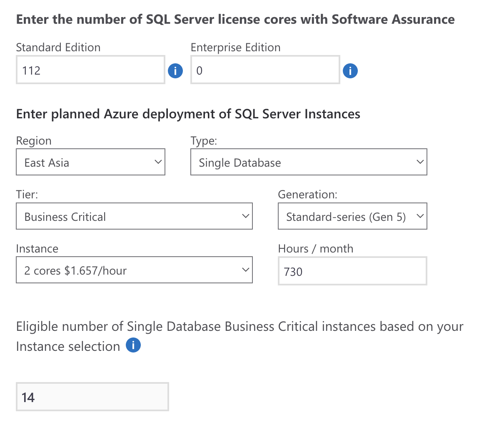
Task: Show info about eligible instance count
Action: pyautogui.click(x=133, y=345)
